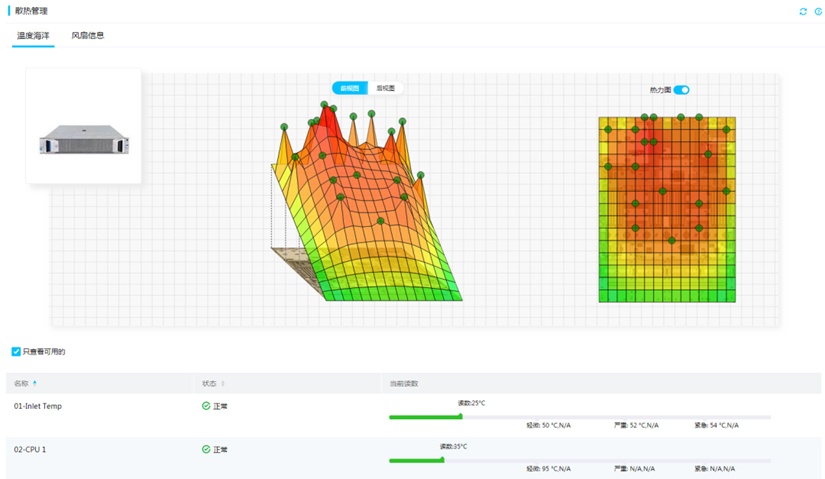825x479 pixels.
Task: Sort by 名称 column arrow
Action: [35, 383]
